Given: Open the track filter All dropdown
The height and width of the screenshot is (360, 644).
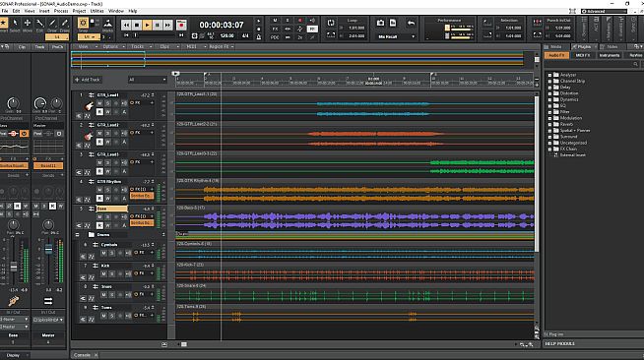Looking at the screenshot, I should pos(147,80).
